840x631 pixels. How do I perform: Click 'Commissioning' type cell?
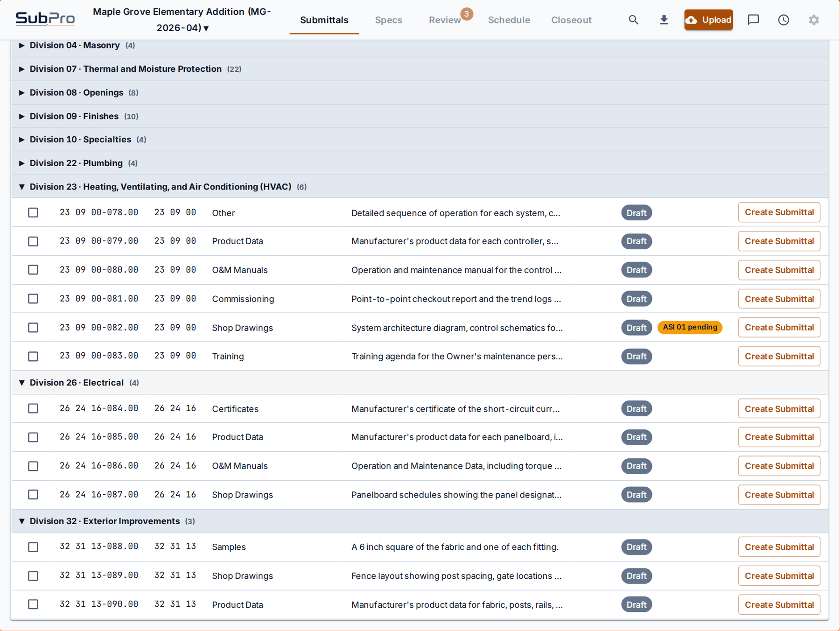pyautogui.click(x=243, y=299)
